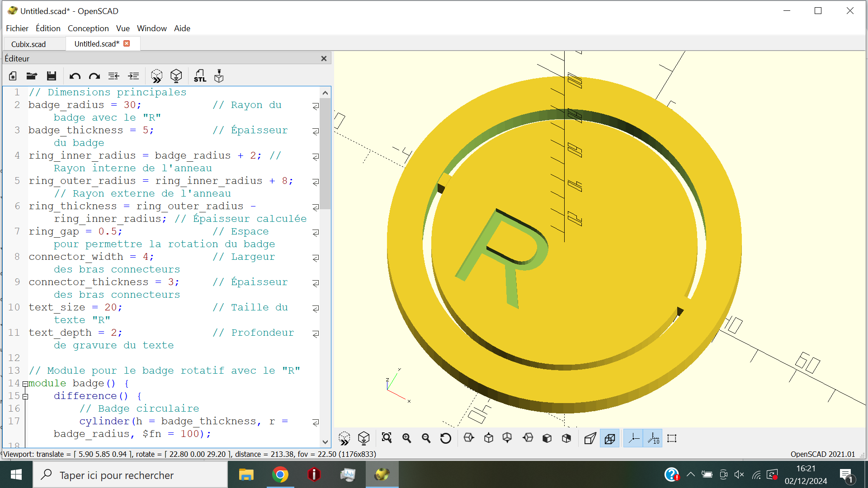Zoom out of the 3D view
The image size is (868, 488).
click(426, 438)
